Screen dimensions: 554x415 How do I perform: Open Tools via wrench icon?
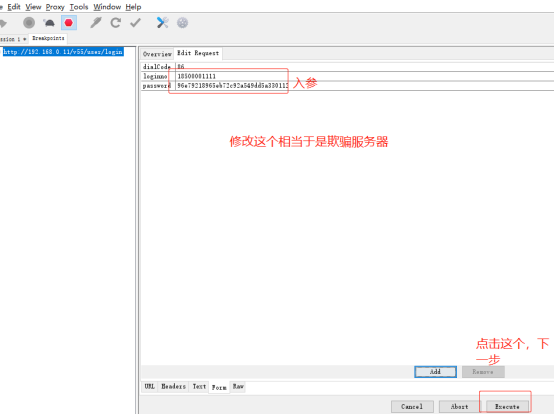pyautogui.click(x=162, y=23)
